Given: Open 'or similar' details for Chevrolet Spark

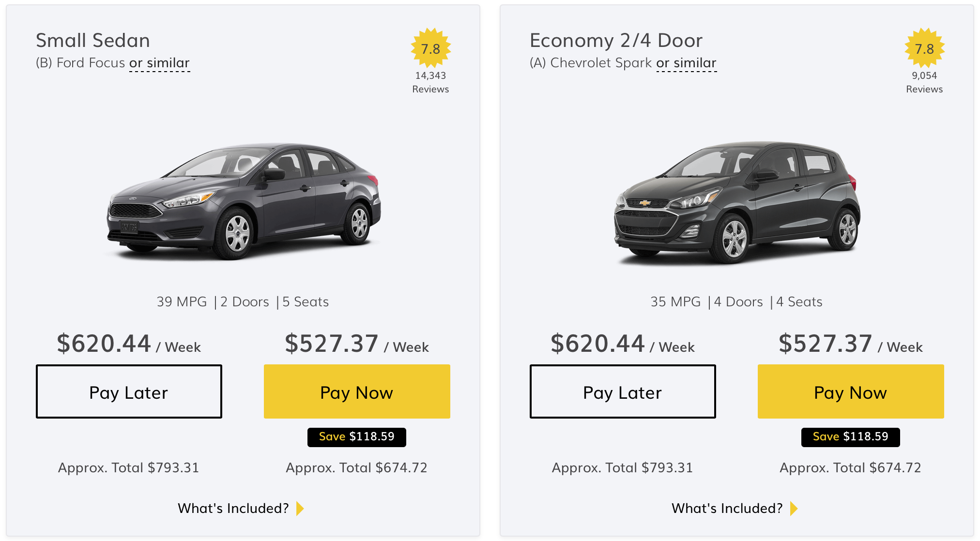Looking at the screenshot, I should coord(687,62).
